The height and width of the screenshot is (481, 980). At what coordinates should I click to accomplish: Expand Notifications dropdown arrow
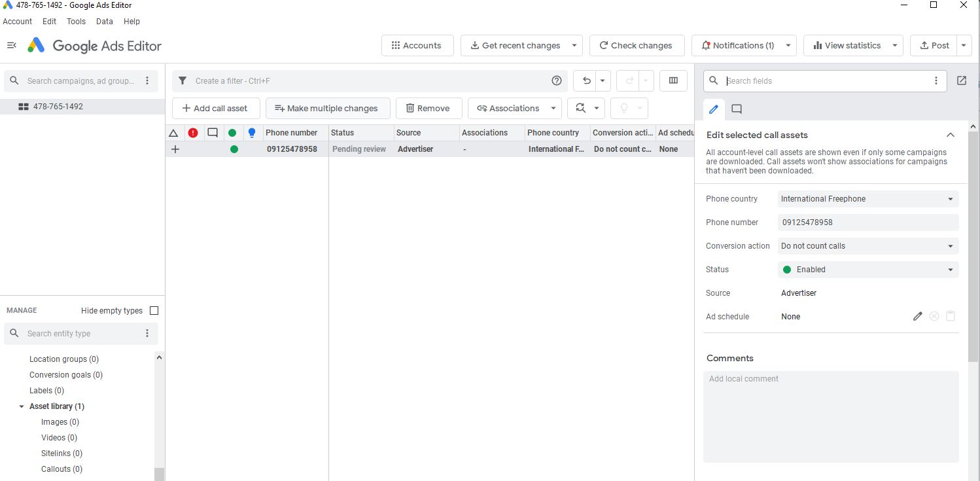tap(788, 46)
